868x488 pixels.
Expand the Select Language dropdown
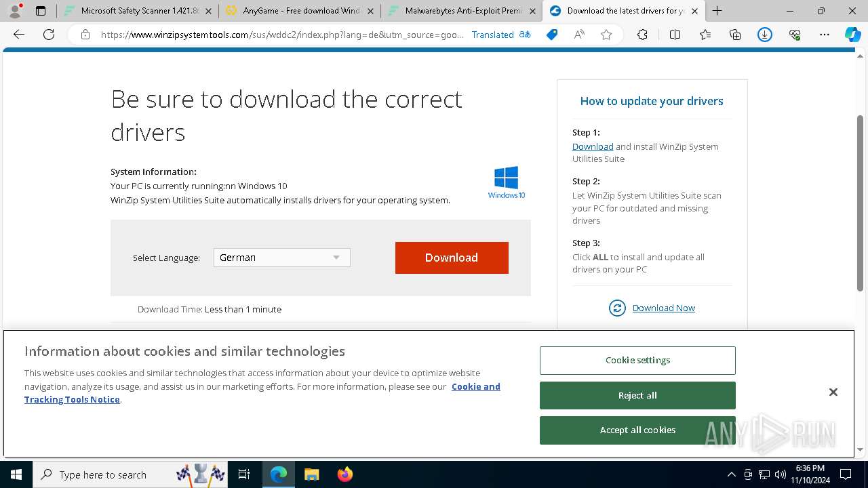[282, 258]
